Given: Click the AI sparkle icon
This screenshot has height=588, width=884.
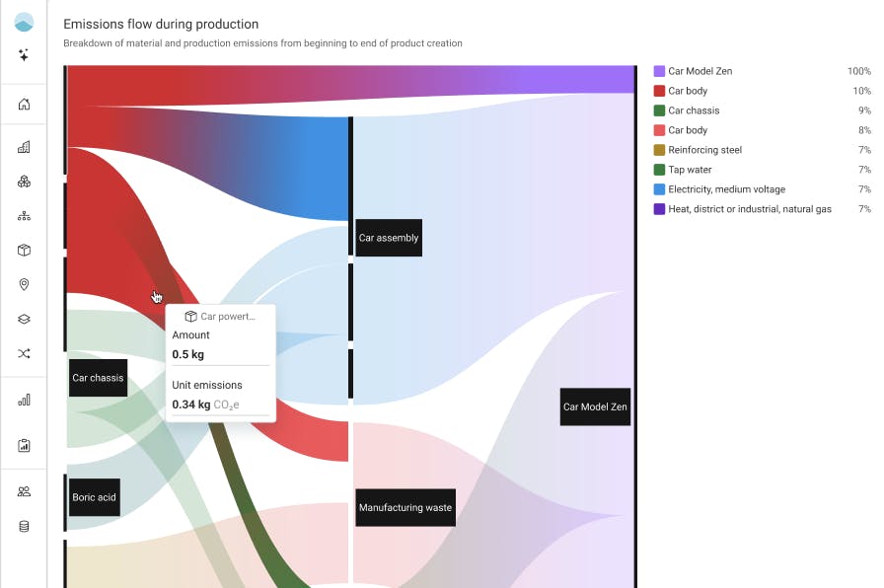Looking at the screenshot, I should (x=24, y=54).
